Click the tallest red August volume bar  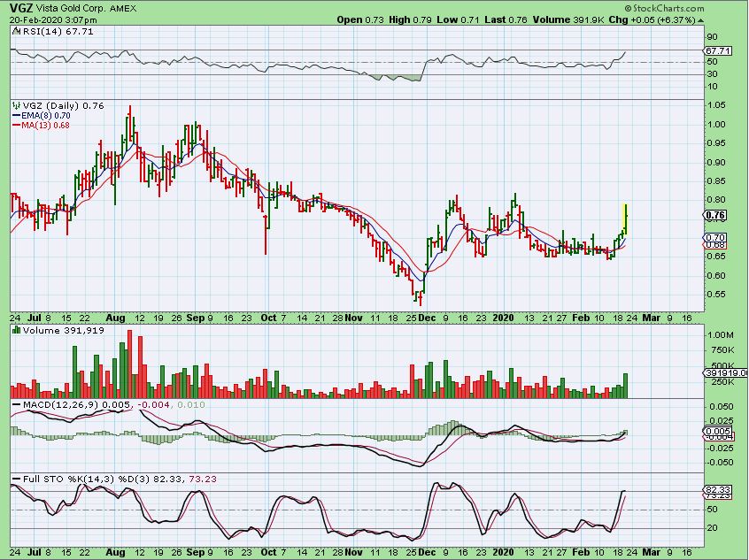pos(129,364)
